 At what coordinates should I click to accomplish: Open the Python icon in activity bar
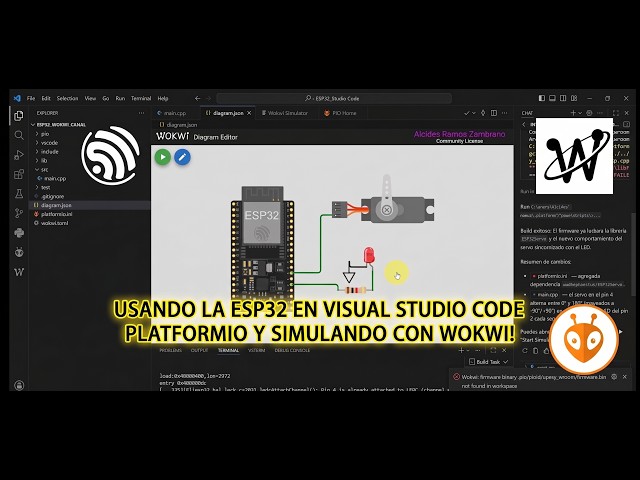19,233
